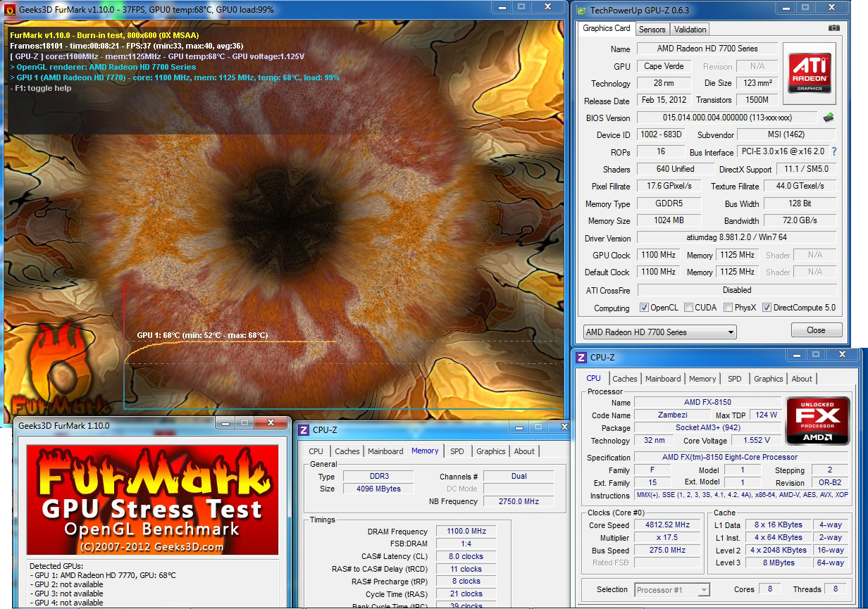
Task: Click the FurMark title bar app icon
Action: point(10,10)
